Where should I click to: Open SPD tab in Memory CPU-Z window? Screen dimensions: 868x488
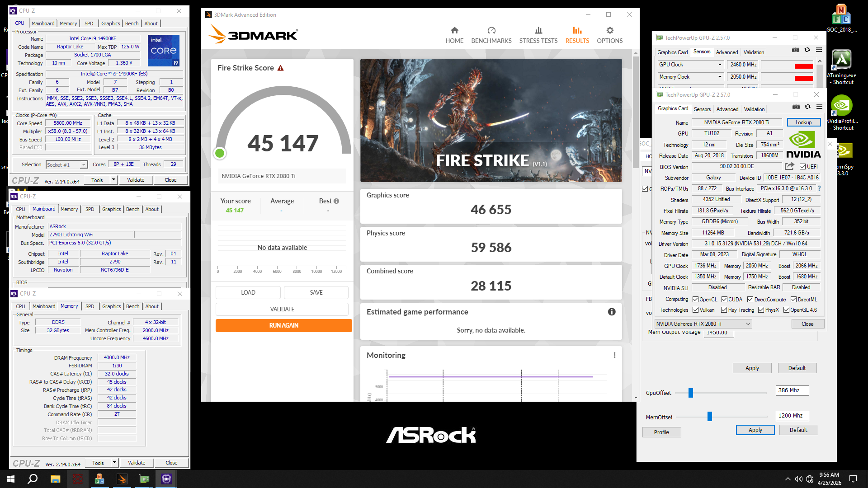click(x=90, y=306)
